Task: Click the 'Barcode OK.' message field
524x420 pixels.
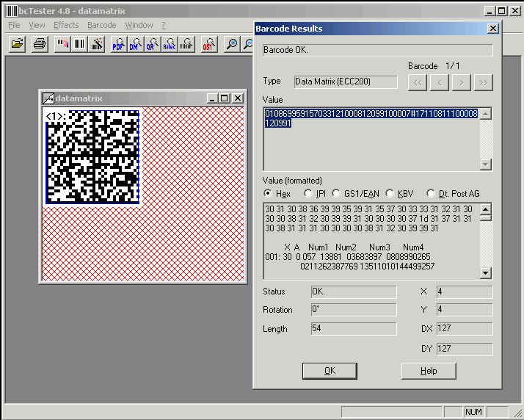Action: (378, 50)
